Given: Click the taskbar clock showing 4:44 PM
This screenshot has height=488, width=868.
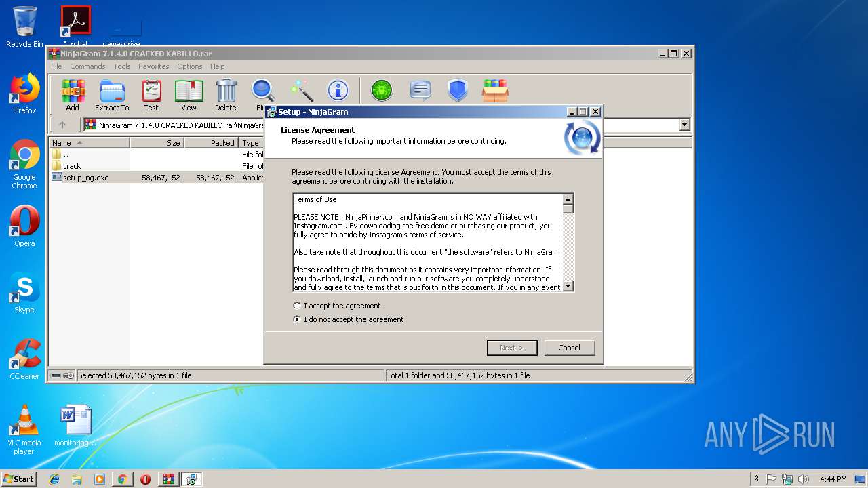Looking at the screenshot, I should coord(833,479).
